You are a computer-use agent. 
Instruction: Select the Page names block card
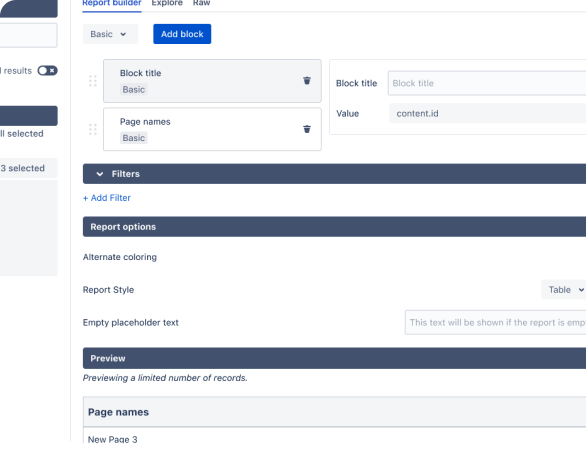212,129
